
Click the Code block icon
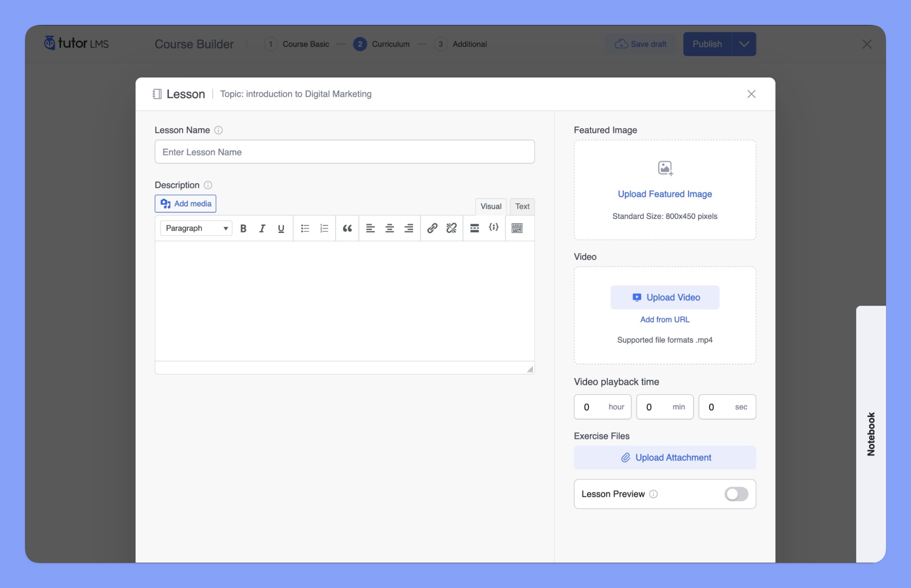[493, 228]
